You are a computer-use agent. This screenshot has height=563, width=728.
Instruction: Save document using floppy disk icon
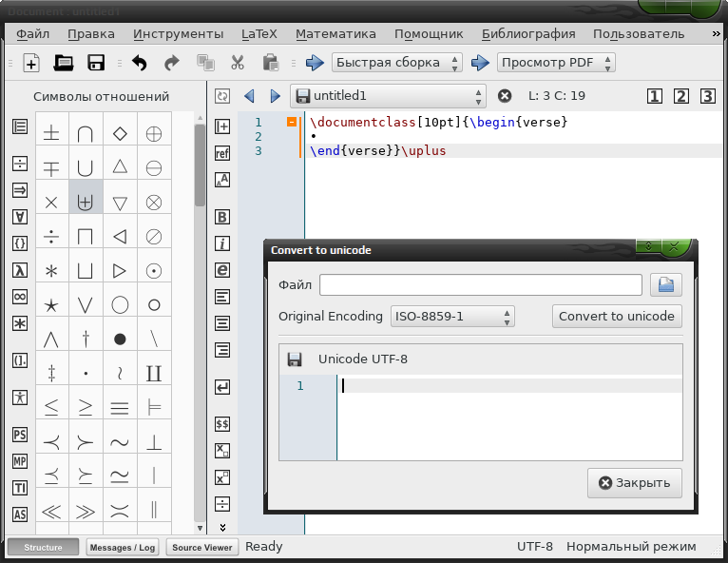pyautogui.click(x=96, y=63)
